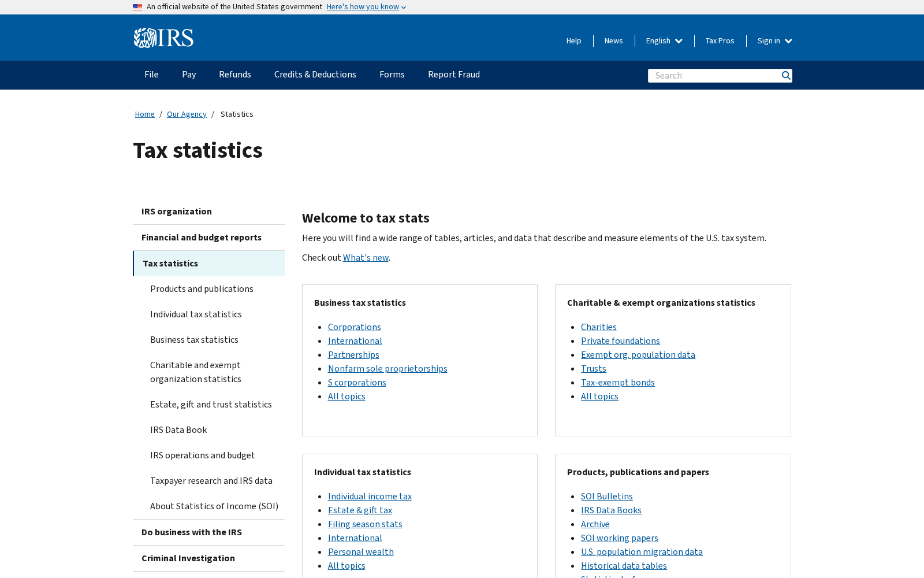Open the Pay menu
This screenshot has width=924, height=578.
coord(189,75)
